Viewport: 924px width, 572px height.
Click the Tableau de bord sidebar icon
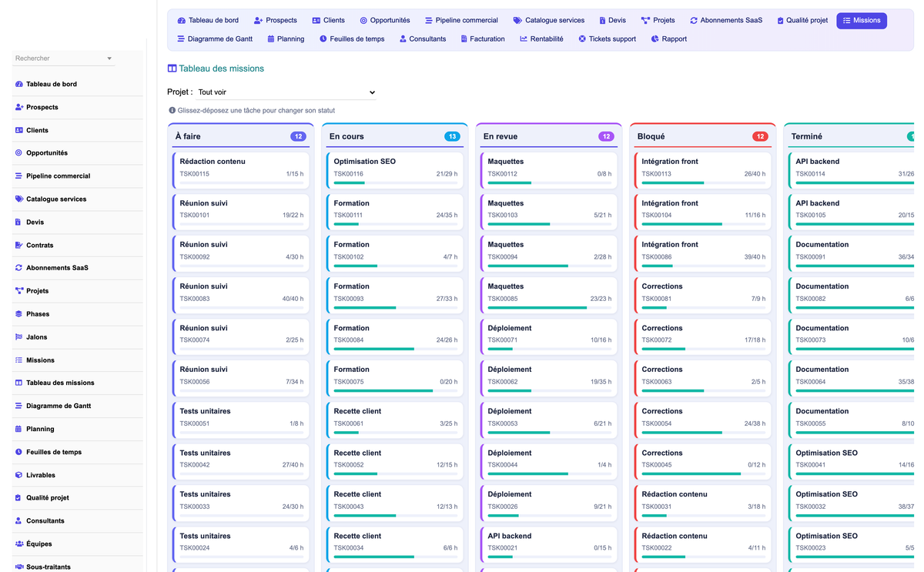coord(19,84)
